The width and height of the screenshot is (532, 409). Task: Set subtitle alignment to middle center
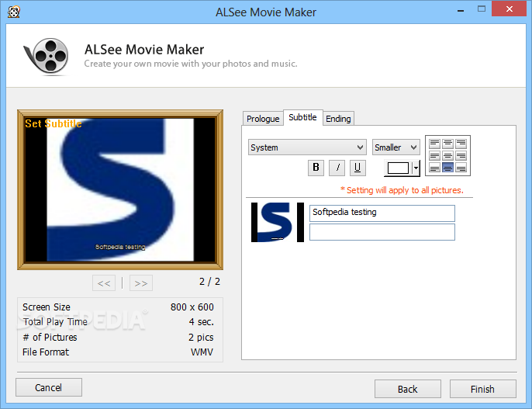pyautogui.click(x=448, y=156)
